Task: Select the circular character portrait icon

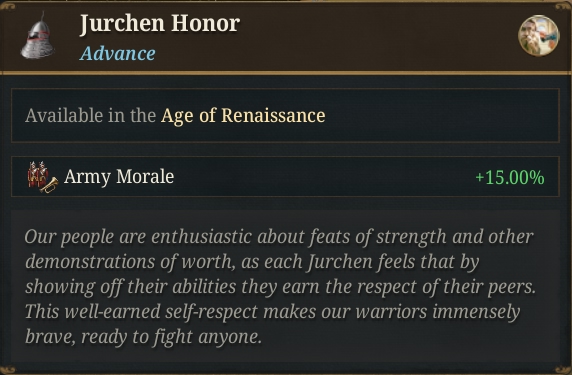Action: click(x=538, y=35)
